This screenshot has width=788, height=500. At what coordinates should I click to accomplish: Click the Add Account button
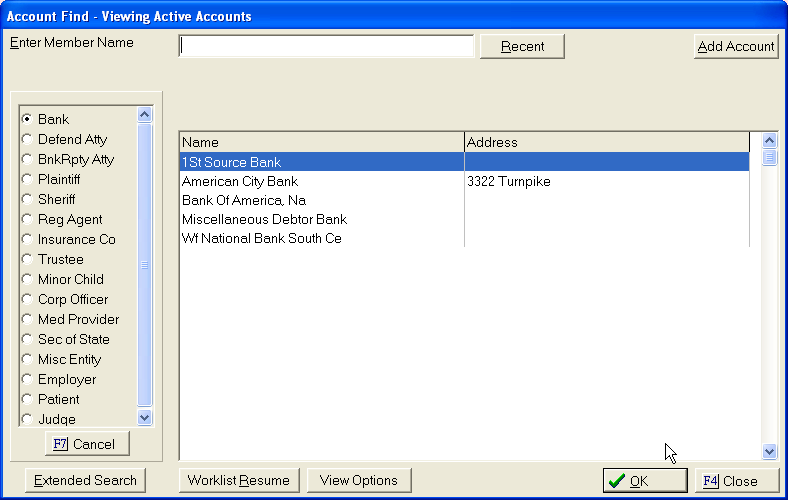736,46
